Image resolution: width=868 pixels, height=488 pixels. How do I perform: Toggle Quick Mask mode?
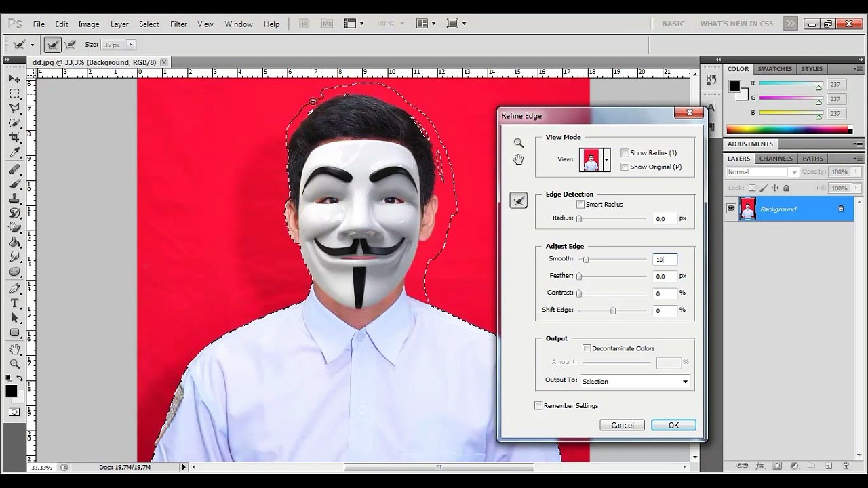[14, 412]
